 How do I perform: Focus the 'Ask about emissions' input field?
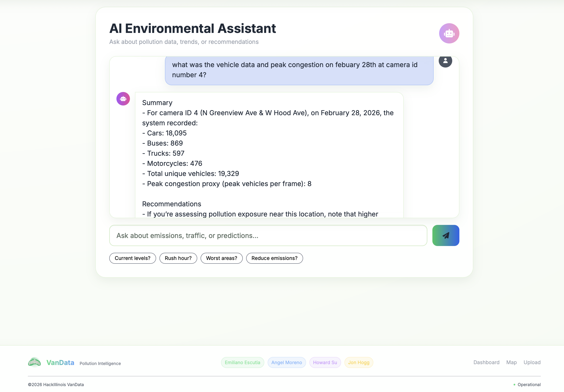click(x=268, y=235)
